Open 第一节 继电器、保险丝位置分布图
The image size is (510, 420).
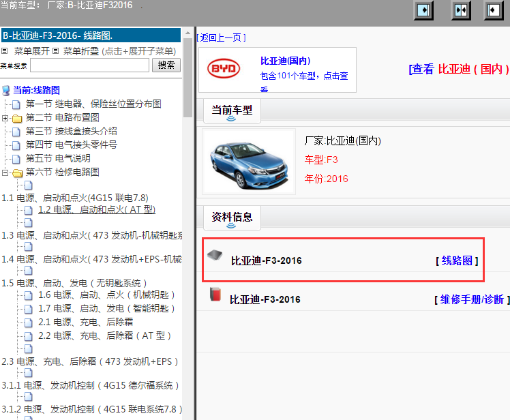[93, 104]
